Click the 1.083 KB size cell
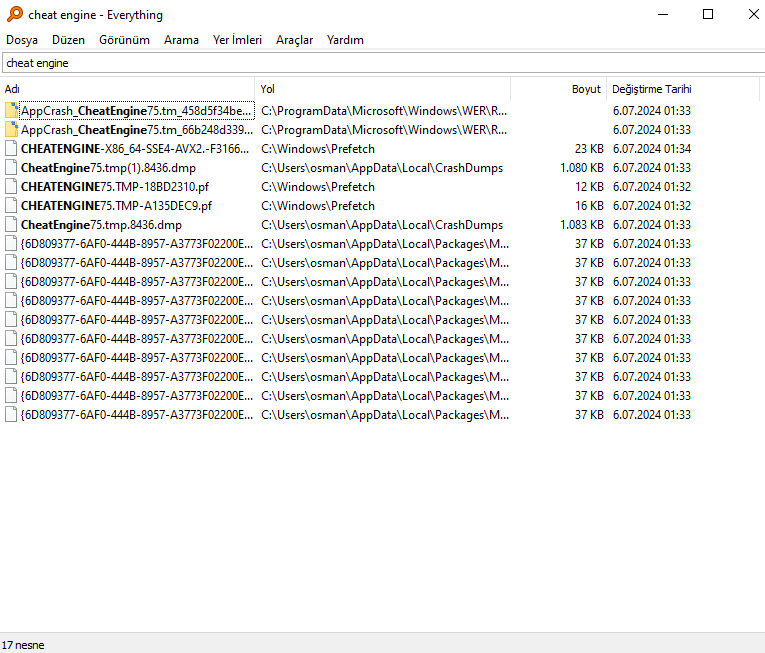Viewport: 765px width, 653px height. [x=582, y=225]
